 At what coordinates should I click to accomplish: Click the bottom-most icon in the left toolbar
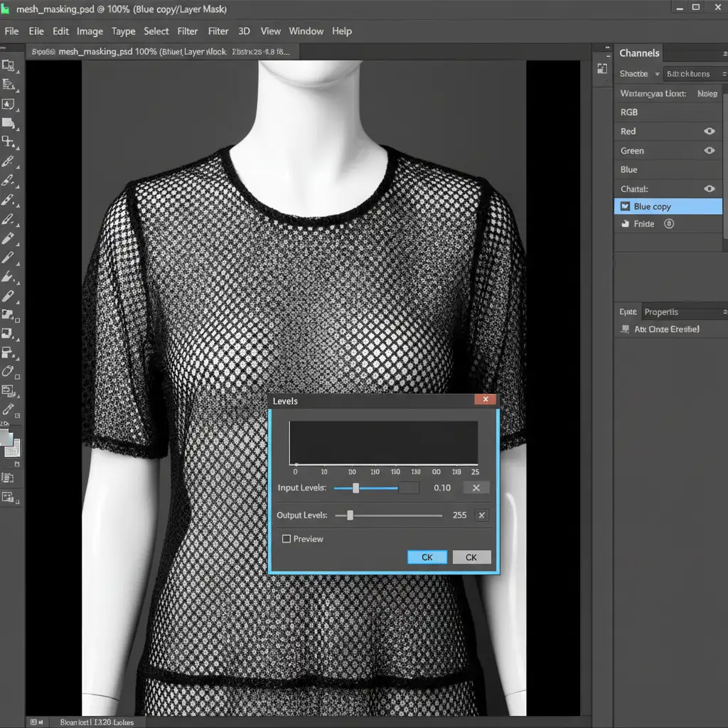tap(9, 498)
